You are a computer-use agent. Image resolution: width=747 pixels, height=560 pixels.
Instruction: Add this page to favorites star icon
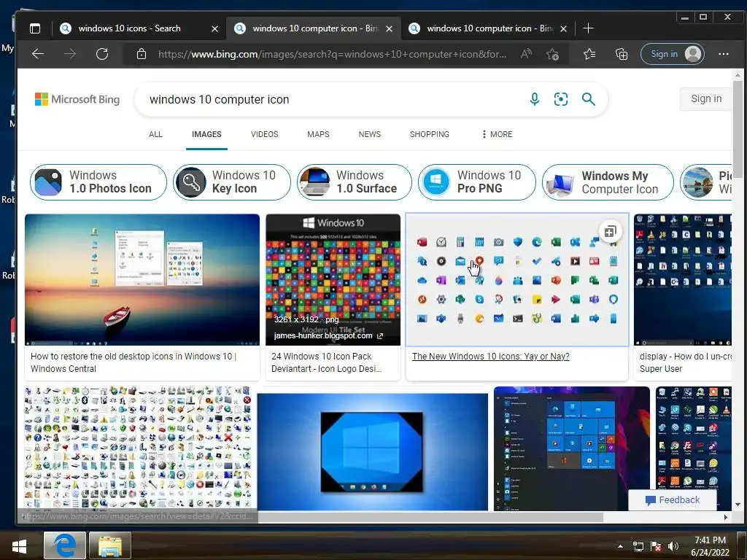[553, 54]
